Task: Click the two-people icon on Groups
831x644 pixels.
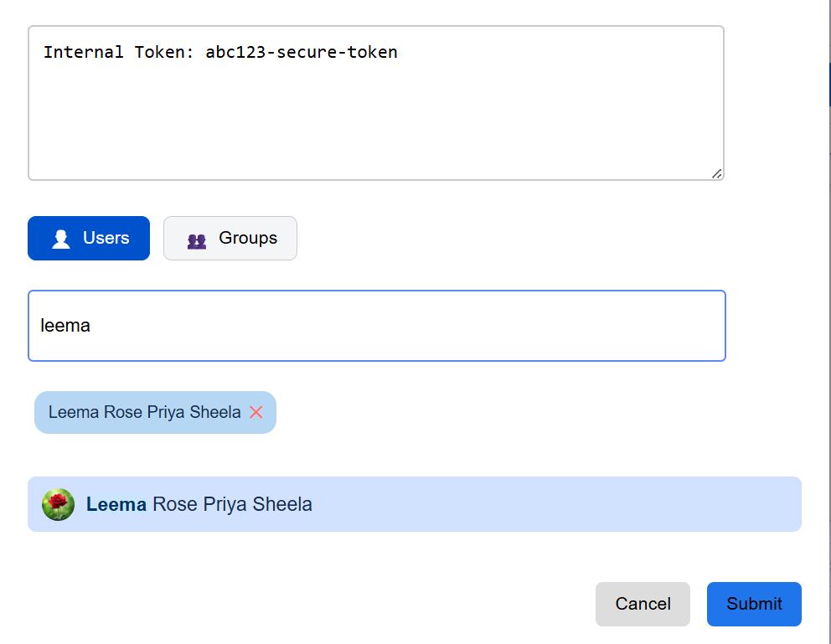Action: [197, 240]
